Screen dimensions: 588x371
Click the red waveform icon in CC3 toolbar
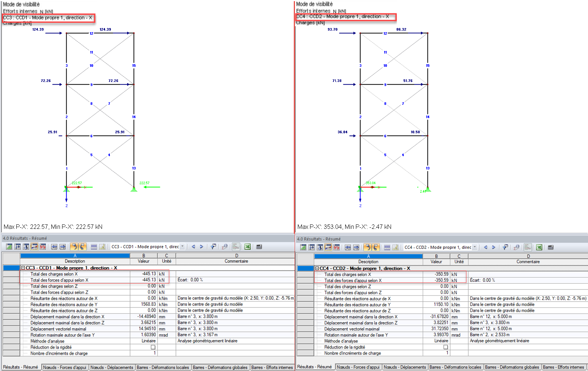(43, 247)
